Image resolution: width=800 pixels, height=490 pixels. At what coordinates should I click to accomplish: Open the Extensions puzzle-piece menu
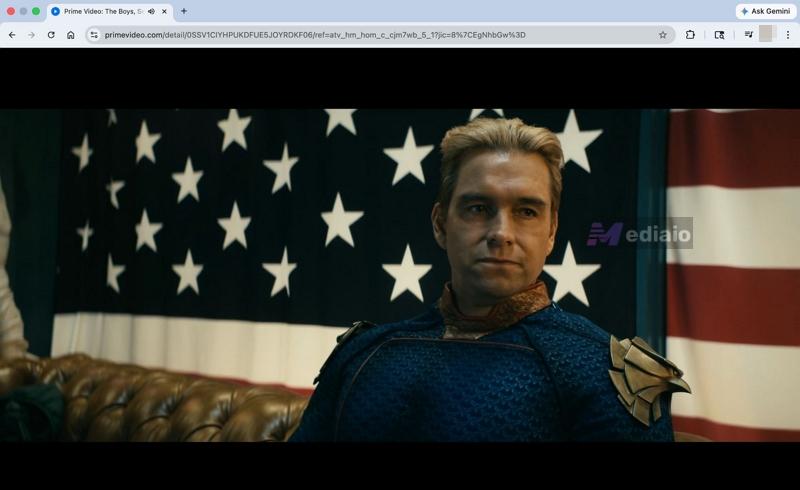point(690,35)
